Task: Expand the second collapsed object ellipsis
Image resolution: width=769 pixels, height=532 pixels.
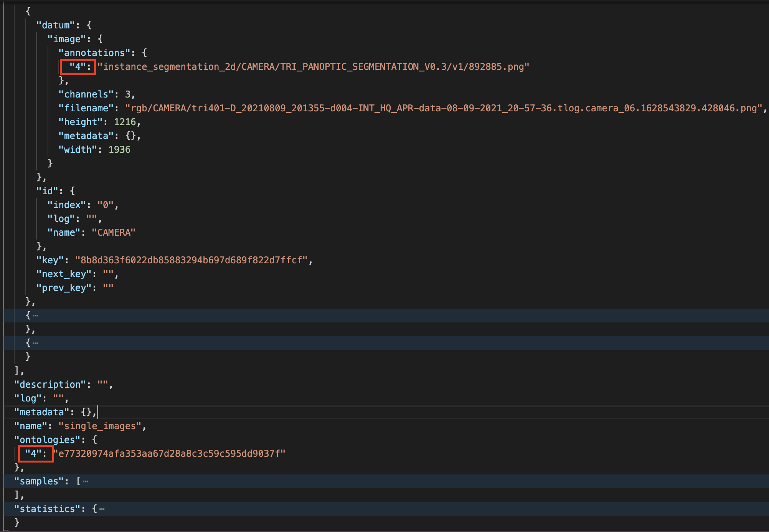Action: 35,343
